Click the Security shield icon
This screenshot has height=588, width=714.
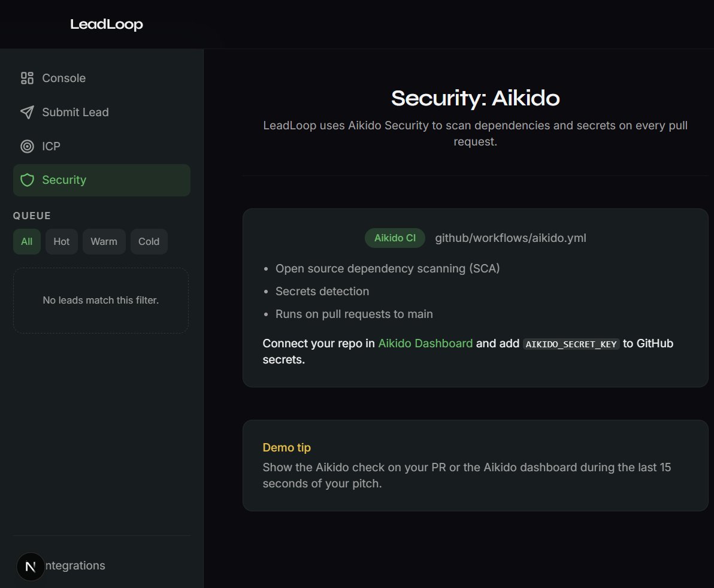pyautogui.click(x=28, y=180)
